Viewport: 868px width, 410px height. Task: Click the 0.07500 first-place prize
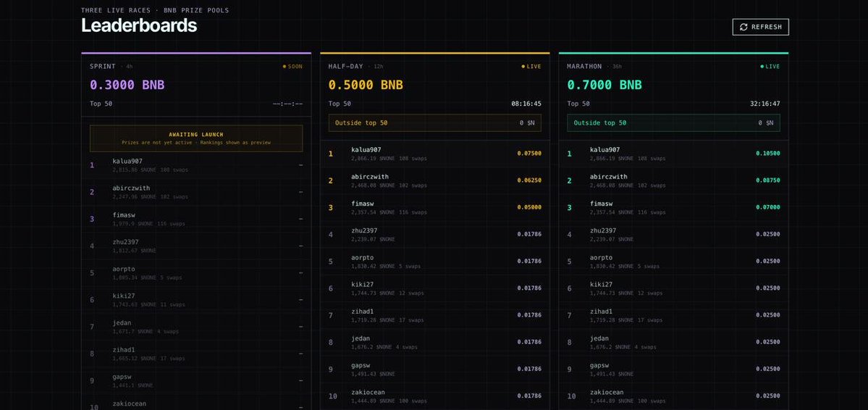(x=529, y=154)
